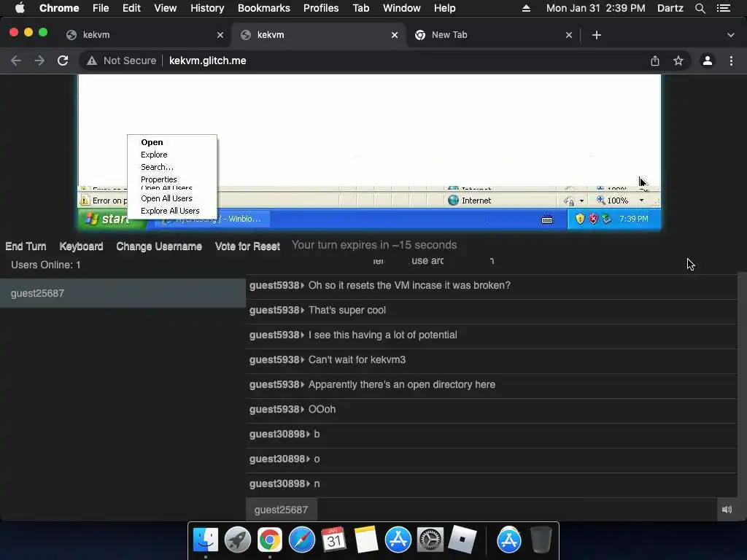The image size is (747, 560).
Task: Click the chat sound speaker icon
Action: (727, 510)
